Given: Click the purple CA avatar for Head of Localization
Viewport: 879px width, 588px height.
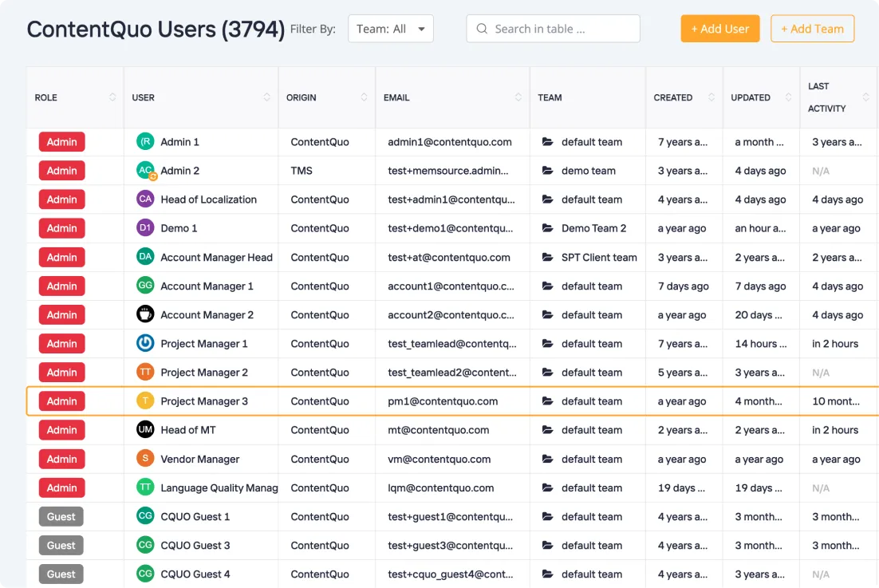Looking at the screenshot, I should click(x=145, y=199).
